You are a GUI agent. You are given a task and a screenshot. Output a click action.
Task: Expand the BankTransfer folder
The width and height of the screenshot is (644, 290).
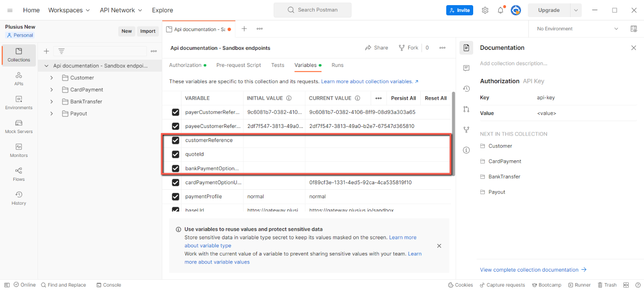coord(52,101)
